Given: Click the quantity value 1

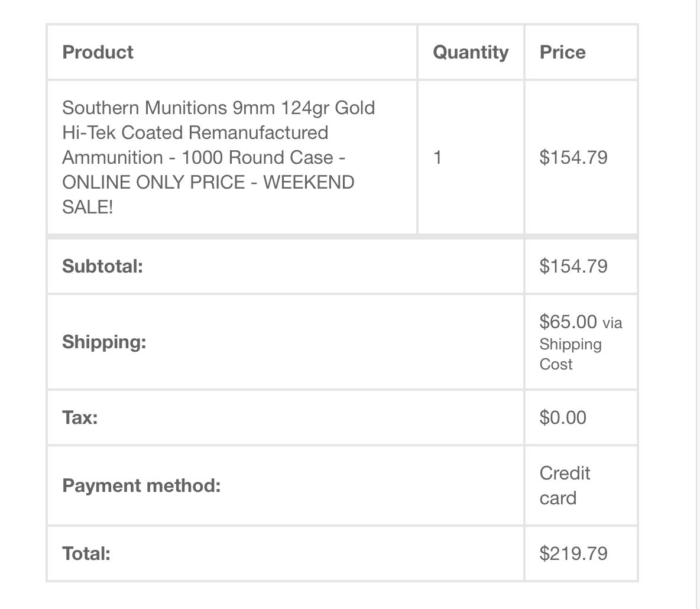Looking at the screenshot, I should (x=437, y=158).
